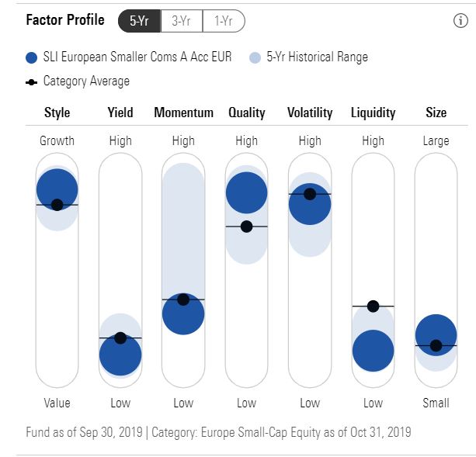
Task: Click the Liquidity category average black dot
Action: tap(373, 306)
